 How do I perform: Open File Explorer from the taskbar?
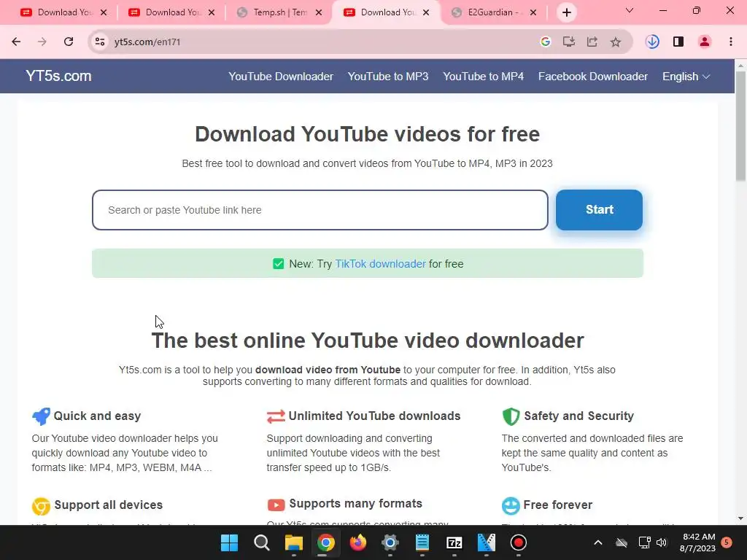point(293,542)
